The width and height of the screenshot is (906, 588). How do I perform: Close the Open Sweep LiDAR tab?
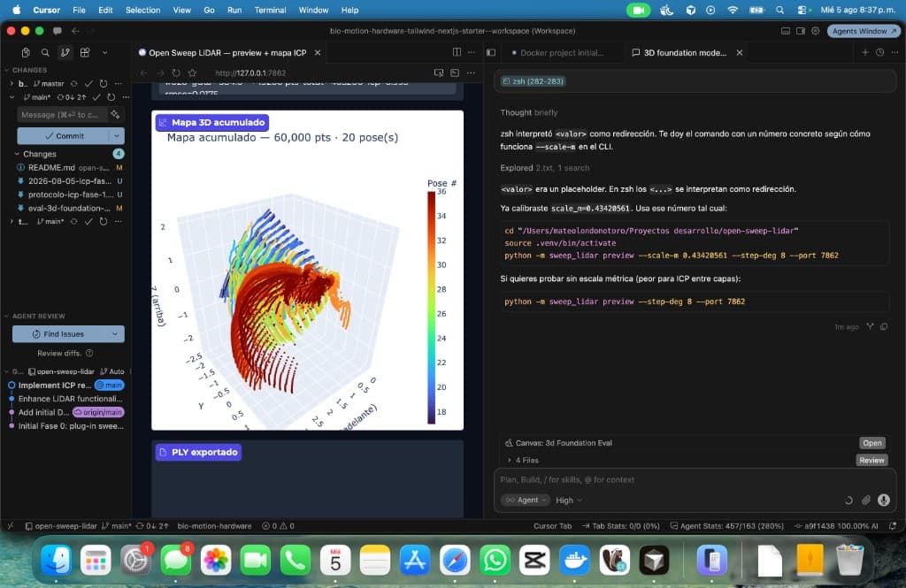[318, 52]
